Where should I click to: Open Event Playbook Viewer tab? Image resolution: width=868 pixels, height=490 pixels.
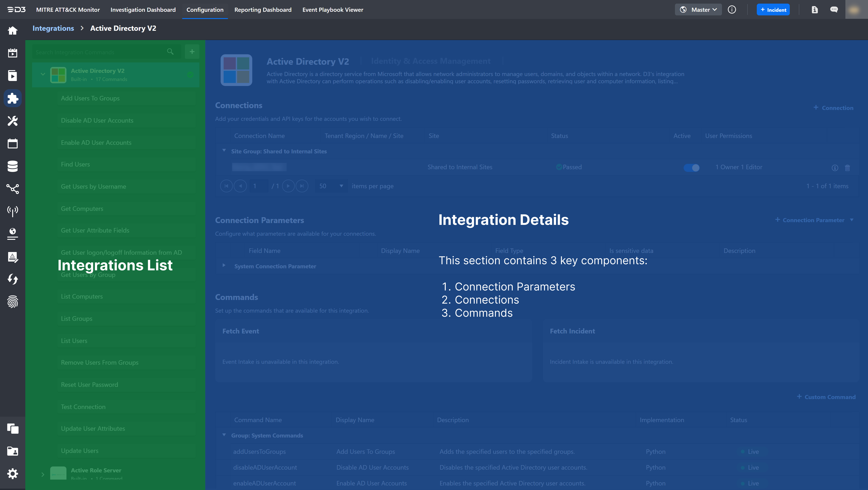pyautogui.click(x=333, y=10)
